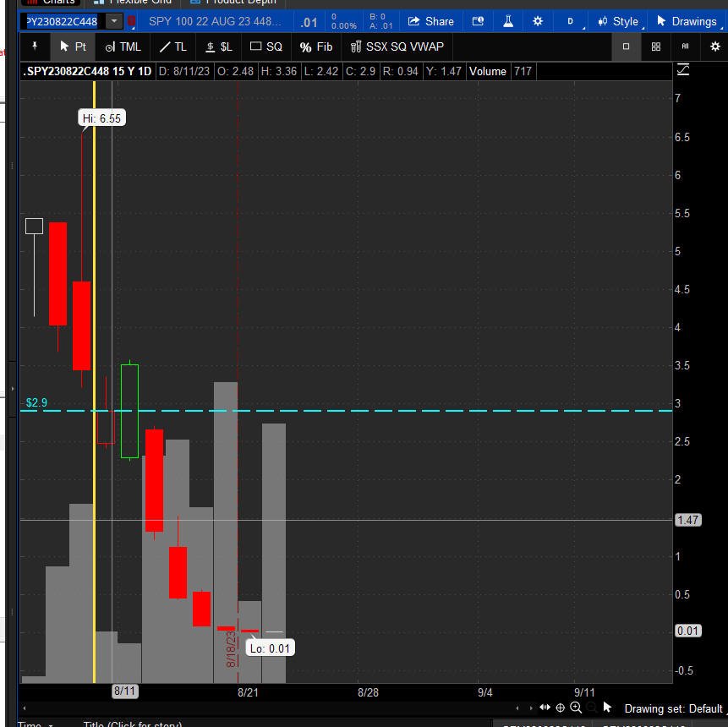This screenshot has width=728, height=727.
Task: Click the Share button
Action: [431, 21]
